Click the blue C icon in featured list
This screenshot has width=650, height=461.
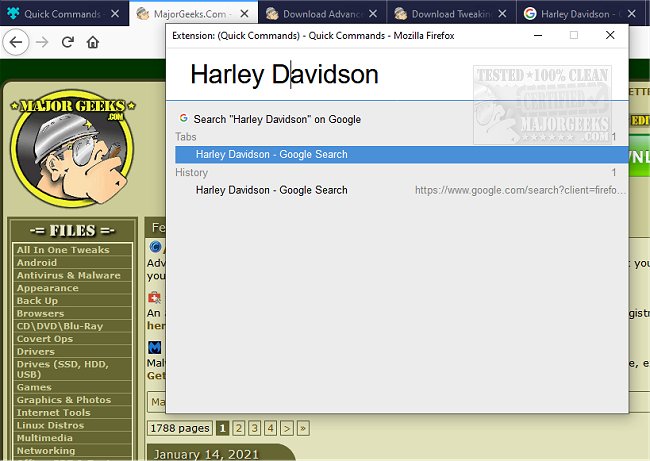tap(155, 247)
